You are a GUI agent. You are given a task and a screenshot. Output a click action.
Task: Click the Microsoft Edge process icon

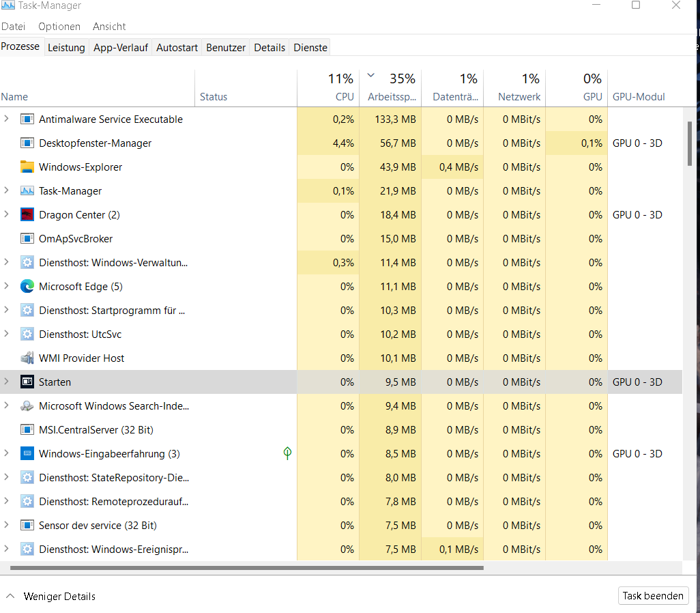point(27,287)
